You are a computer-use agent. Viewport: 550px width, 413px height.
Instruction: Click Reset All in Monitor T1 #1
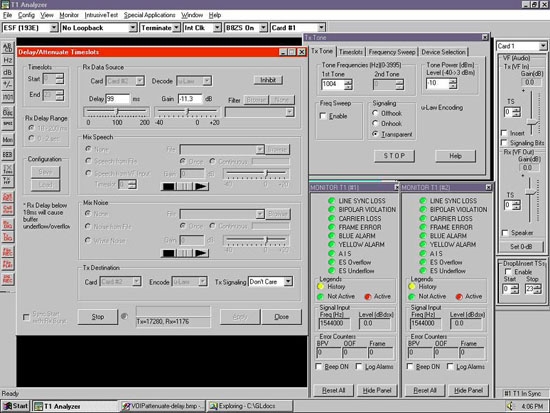pos(333,390)
